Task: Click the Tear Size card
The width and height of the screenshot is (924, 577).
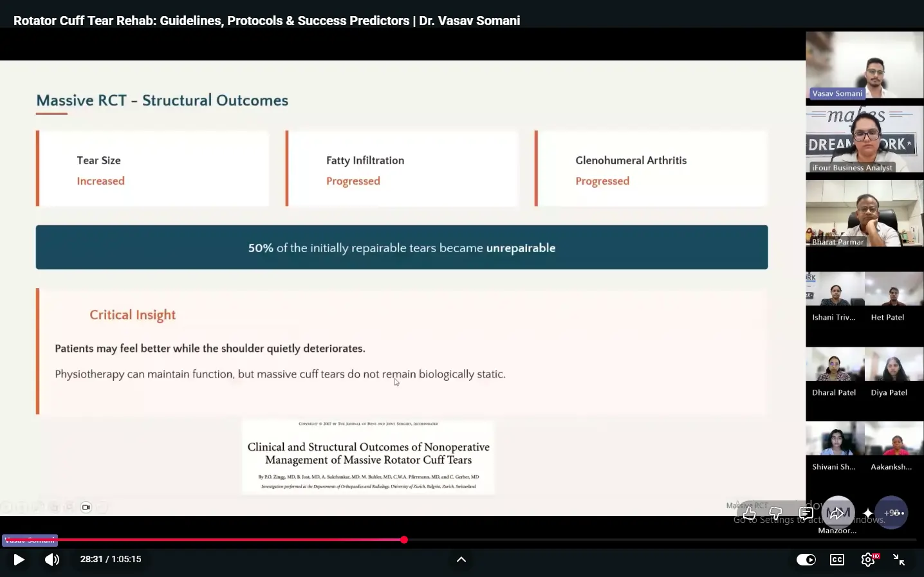Action: point(152,169)
